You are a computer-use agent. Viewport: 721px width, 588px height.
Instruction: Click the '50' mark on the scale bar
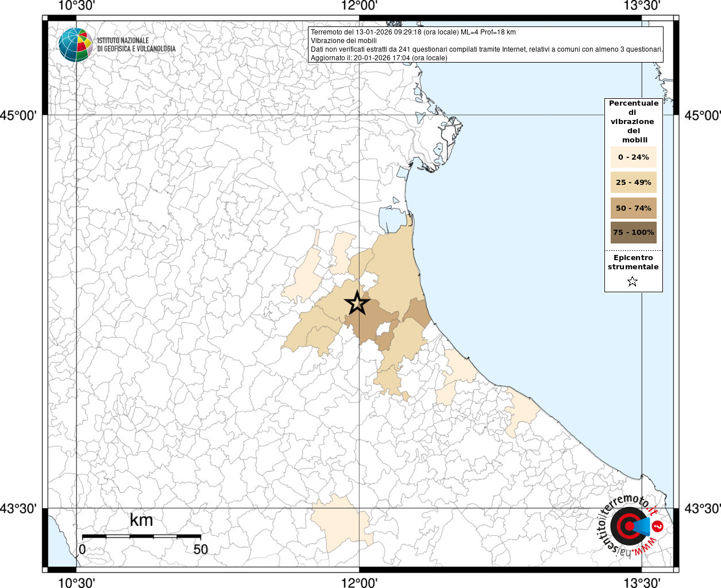pos(201,550)
